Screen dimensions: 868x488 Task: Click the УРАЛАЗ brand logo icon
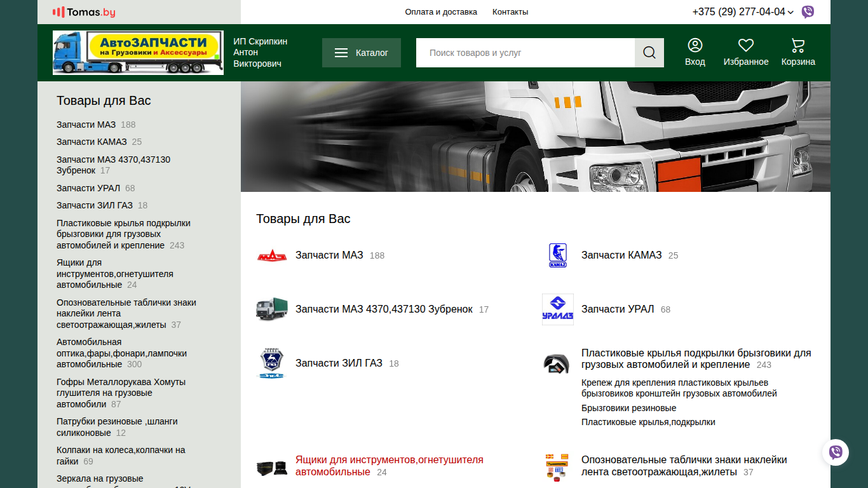tap(558, 309)
